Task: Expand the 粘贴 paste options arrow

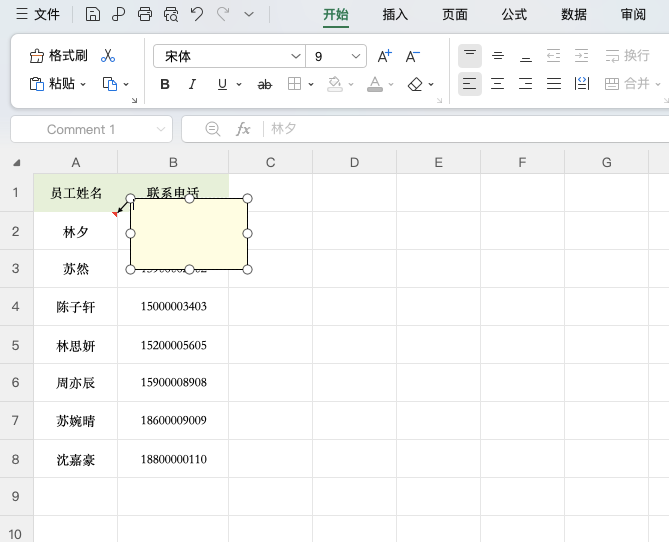Action: [x=83, y=84]
